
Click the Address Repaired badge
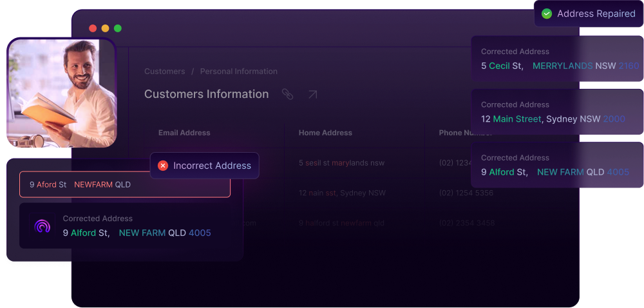click(x=588, y=14)
